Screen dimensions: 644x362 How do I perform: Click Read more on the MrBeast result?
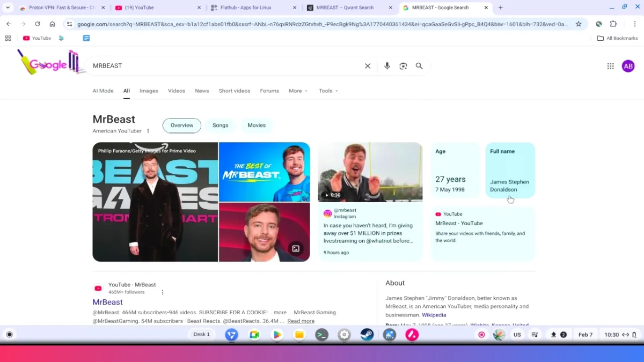coord(301,321)
